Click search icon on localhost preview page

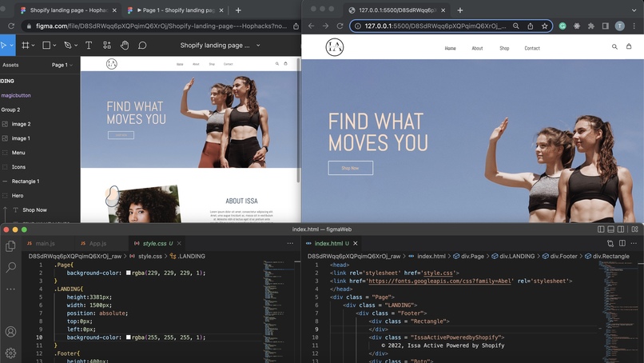click(614, 47)
